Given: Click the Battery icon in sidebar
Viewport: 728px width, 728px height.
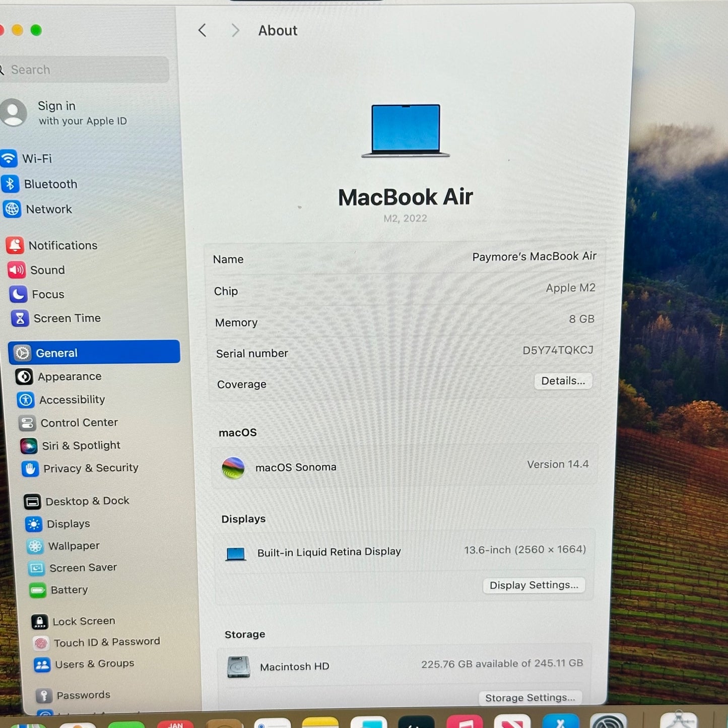Looking at the screenshot, I should coord(38,590).
